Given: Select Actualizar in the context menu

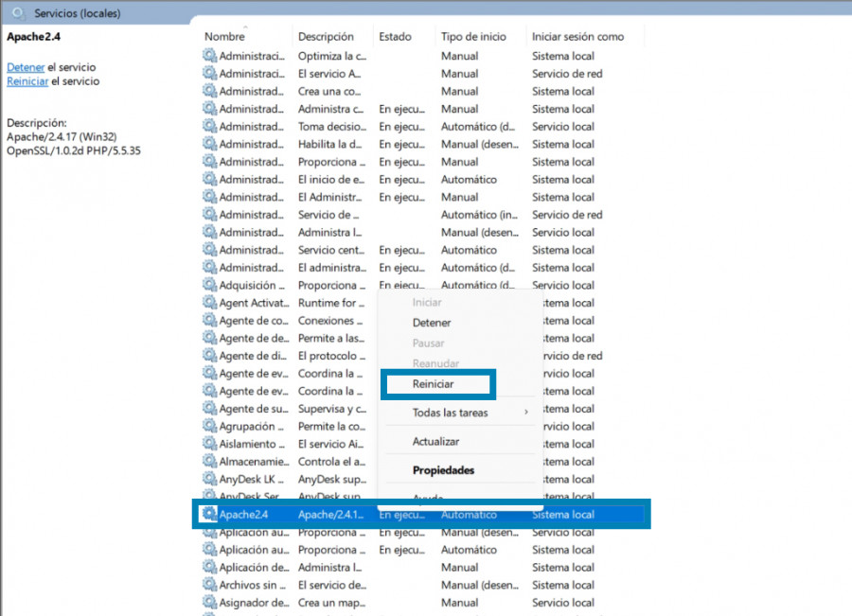Looking at the screenshot, I should point(435,442).
